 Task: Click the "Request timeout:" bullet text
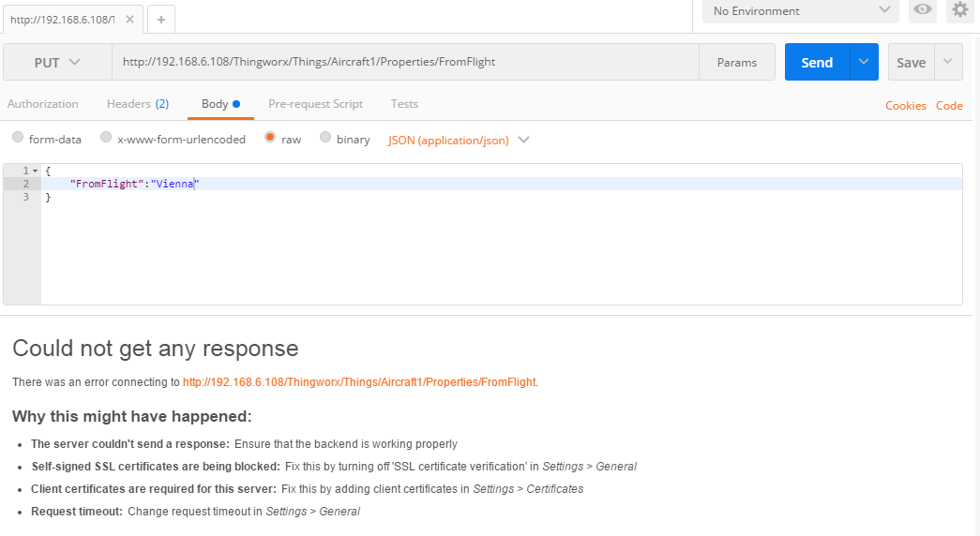(77, 511)
